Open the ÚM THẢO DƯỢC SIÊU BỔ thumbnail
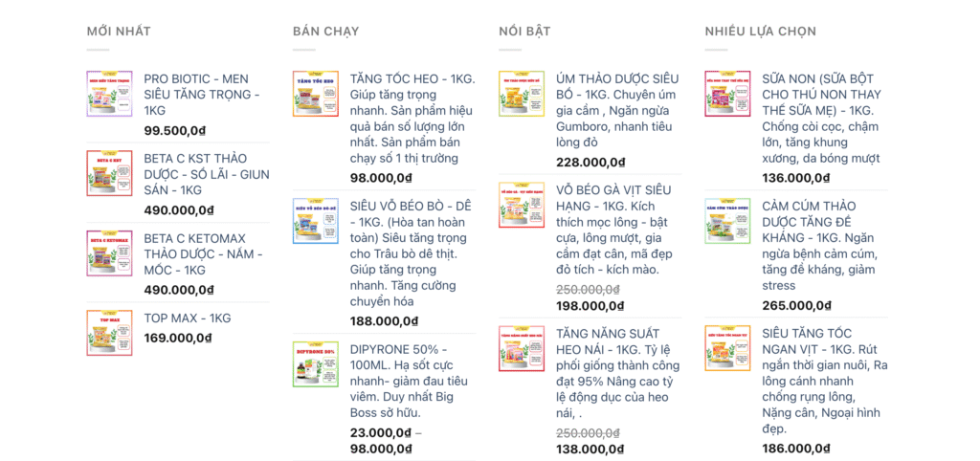This screenshot has height=461, width=980. point(521,94)
